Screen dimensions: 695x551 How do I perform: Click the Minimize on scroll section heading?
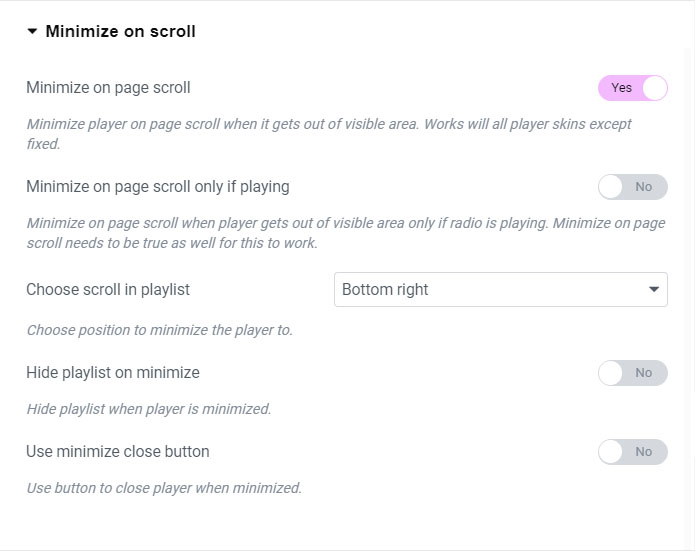coord(120,32)
